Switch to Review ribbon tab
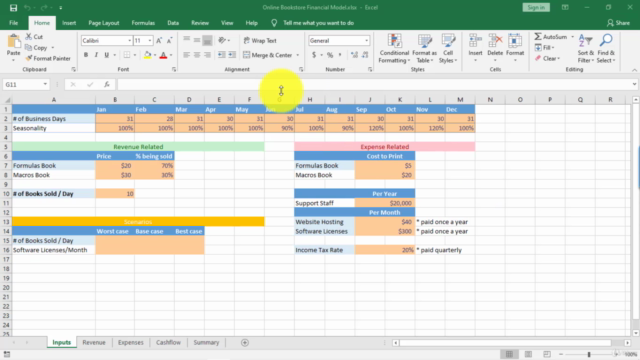640x360 pixels. pos(200,23)
